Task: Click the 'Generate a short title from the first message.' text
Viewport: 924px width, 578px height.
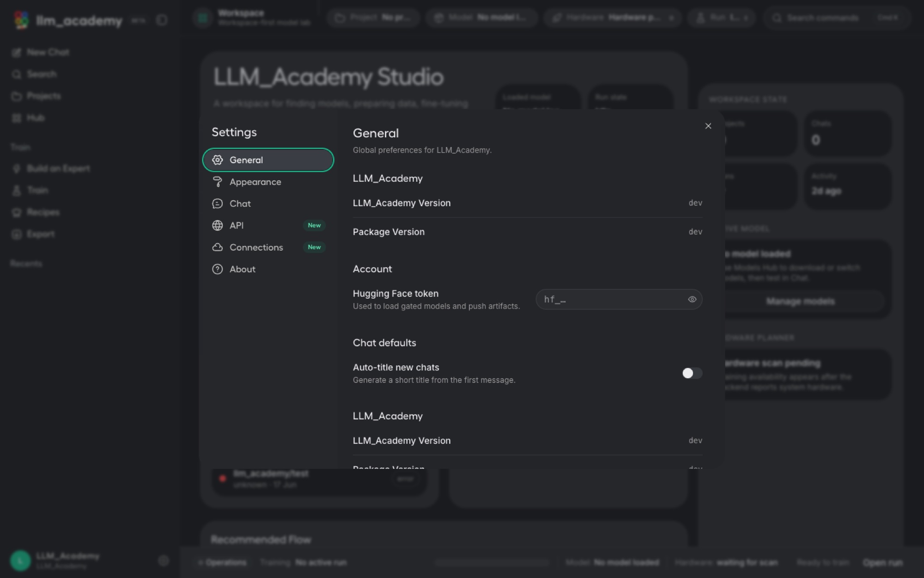Action: 434,380
